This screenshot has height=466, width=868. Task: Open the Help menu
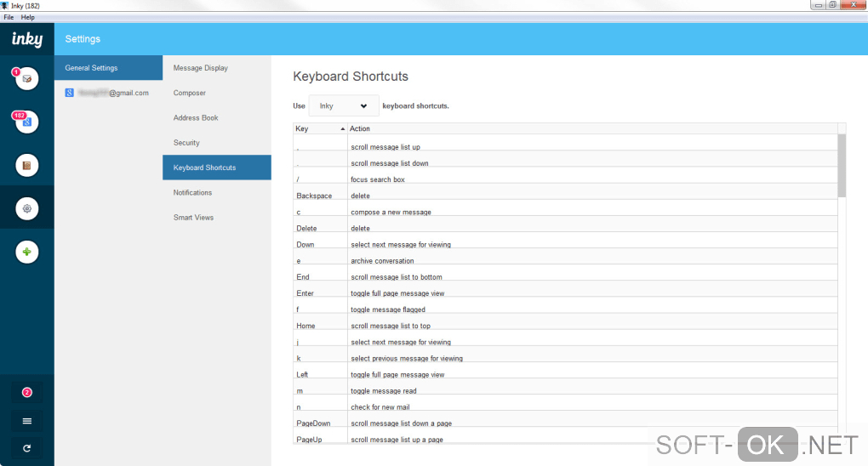pos(28,17)
